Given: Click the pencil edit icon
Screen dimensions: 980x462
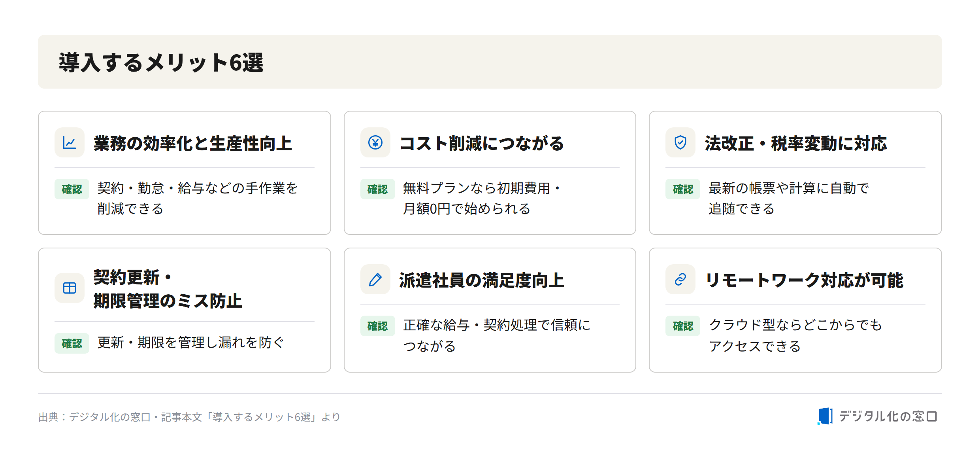Looking at the screenshot, I should pyautogui.click(x=375, y=279).
